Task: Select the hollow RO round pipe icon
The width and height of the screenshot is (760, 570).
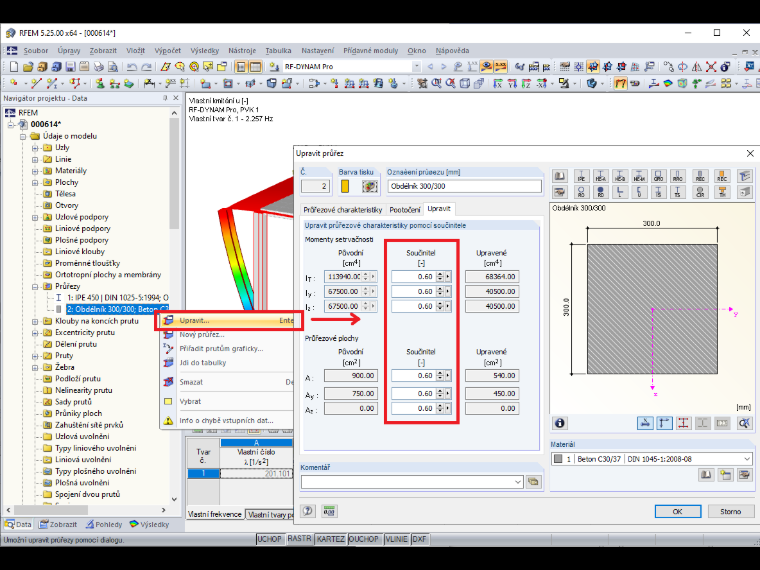Action: [582, 192]
